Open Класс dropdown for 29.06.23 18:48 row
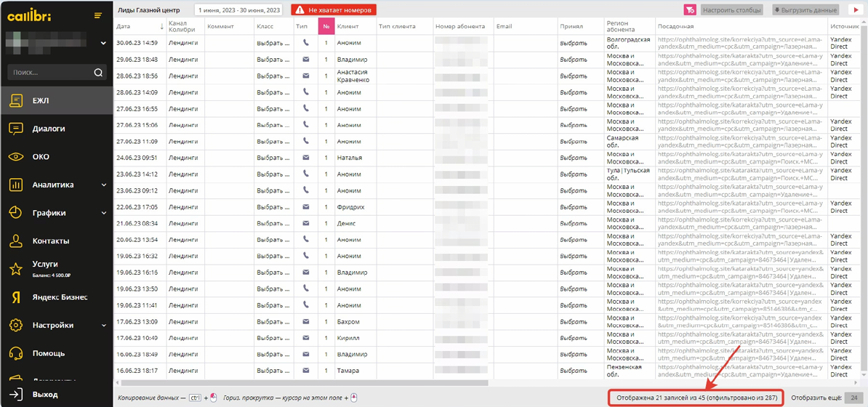This screenshot has height=407, width=868. click(x=273, y=60)
